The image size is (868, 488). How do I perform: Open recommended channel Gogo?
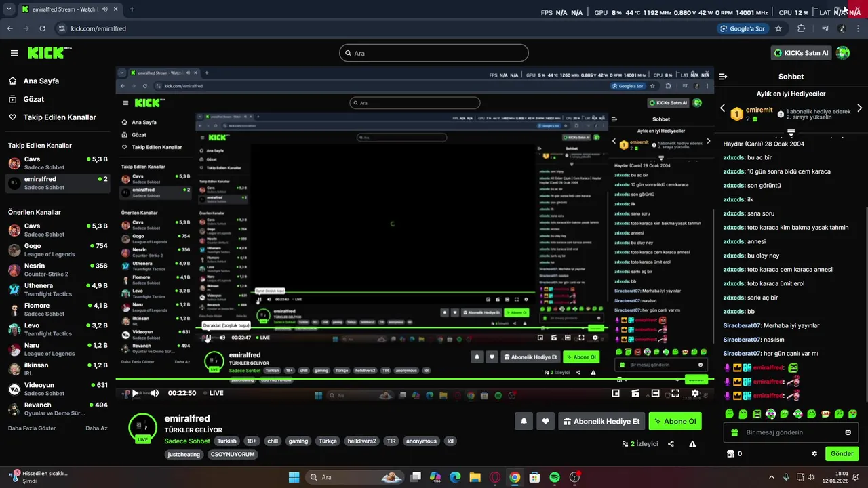pyautogui.click(x=58, y=249)
